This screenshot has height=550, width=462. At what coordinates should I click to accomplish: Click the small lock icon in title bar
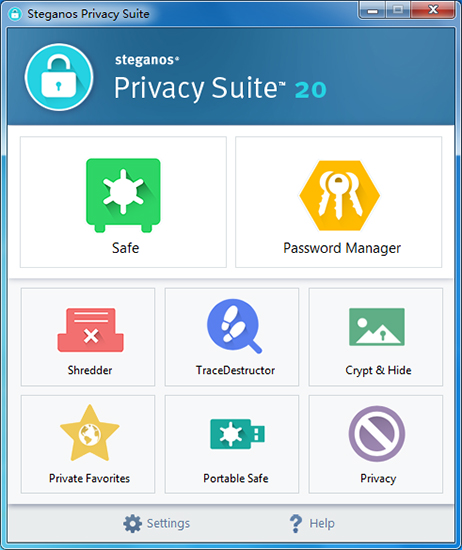click(x=15, y=14)
